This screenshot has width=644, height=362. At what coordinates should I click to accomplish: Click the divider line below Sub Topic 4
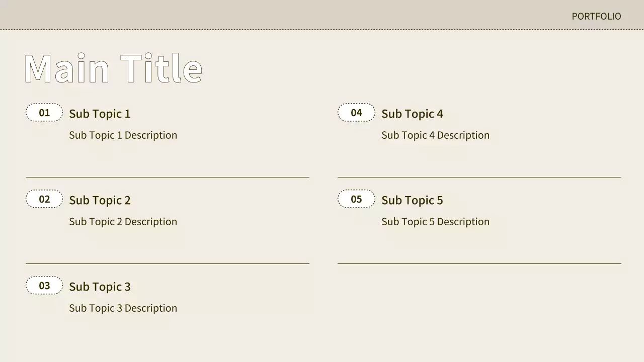click(479, 177)
